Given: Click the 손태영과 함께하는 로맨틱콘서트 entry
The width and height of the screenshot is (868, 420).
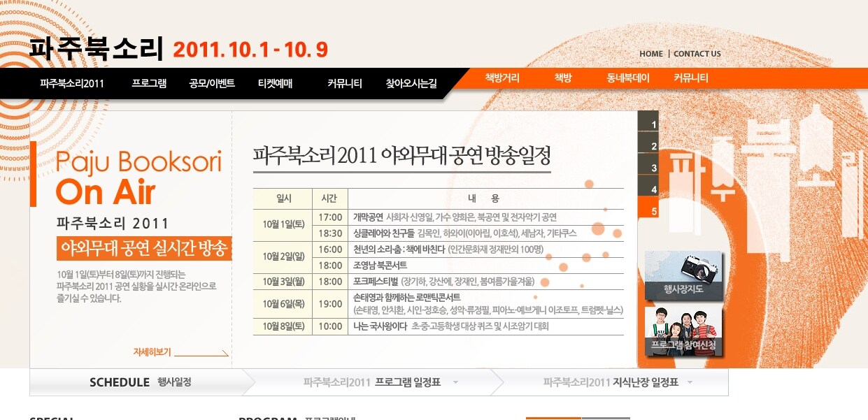Looking at the screenshot, I should 488,303.
